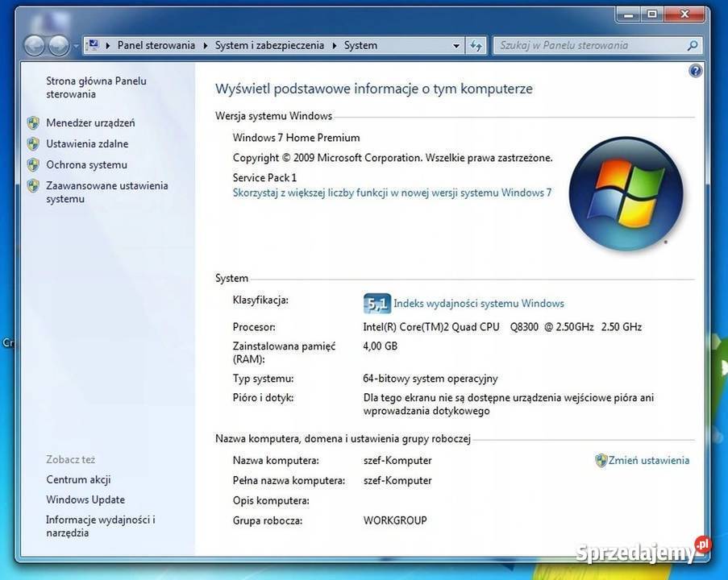Select Panel sterowania in breadcrumb path

156,46
